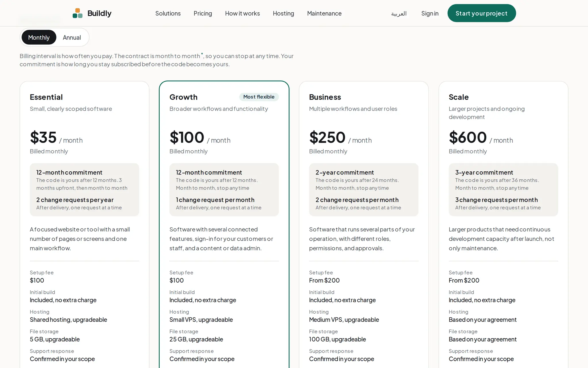588x368 pixels.
Task: Click '2 change requests per year' text
Action: (x=75, y=200)
